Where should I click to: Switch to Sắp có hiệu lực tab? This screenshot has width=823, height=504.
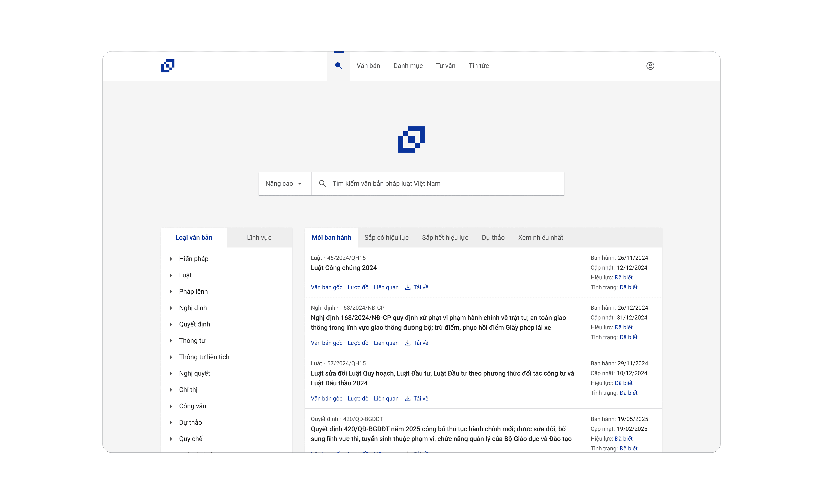[x=387, y=237]
